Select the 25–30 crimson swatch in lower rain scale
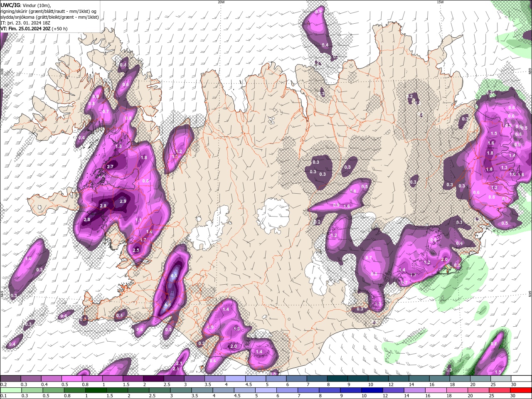This screenshot has width=532, height=399. pyautogui.click(x=499, y=390)
